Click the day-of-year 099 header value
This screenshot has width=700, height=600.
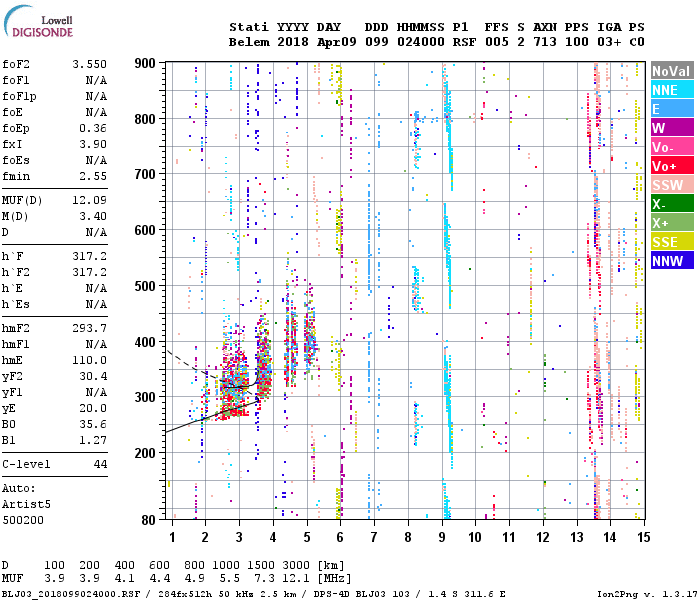(376, 42)
